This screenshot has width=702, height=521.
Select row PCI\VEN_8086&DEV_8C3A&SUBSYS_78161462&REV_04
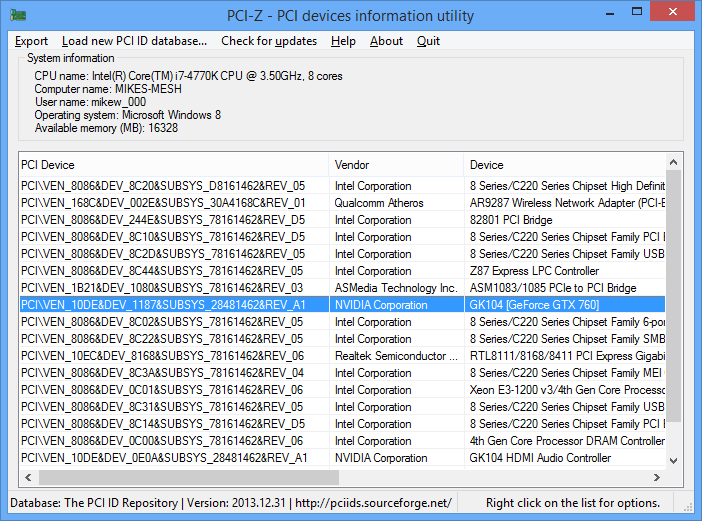(x=342, y=373)
